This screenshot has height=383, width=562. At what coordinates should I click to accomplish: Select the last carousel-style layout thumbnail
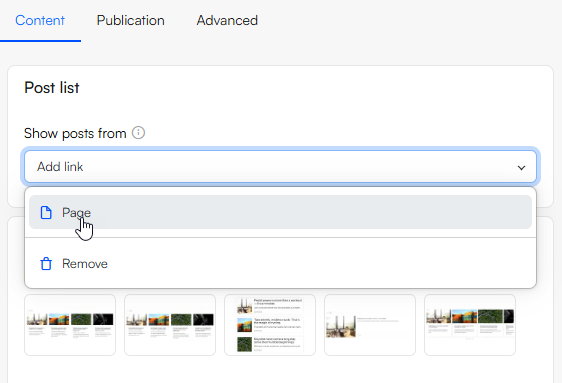[x=470, y=325]
